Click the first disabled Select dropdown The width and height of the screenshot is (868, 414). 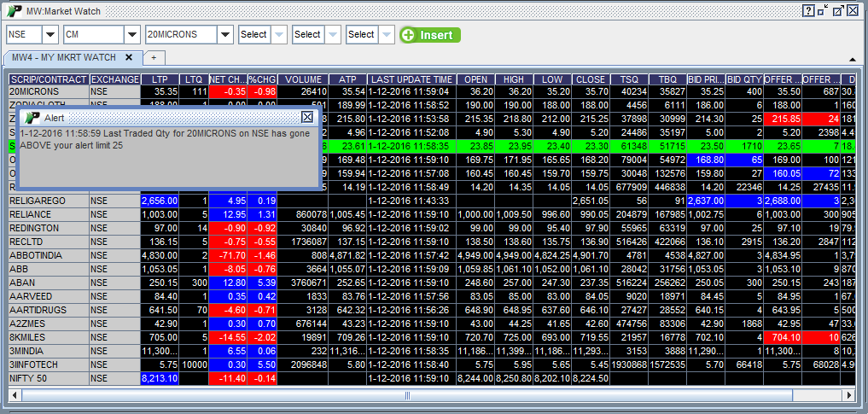pos(262,35)
